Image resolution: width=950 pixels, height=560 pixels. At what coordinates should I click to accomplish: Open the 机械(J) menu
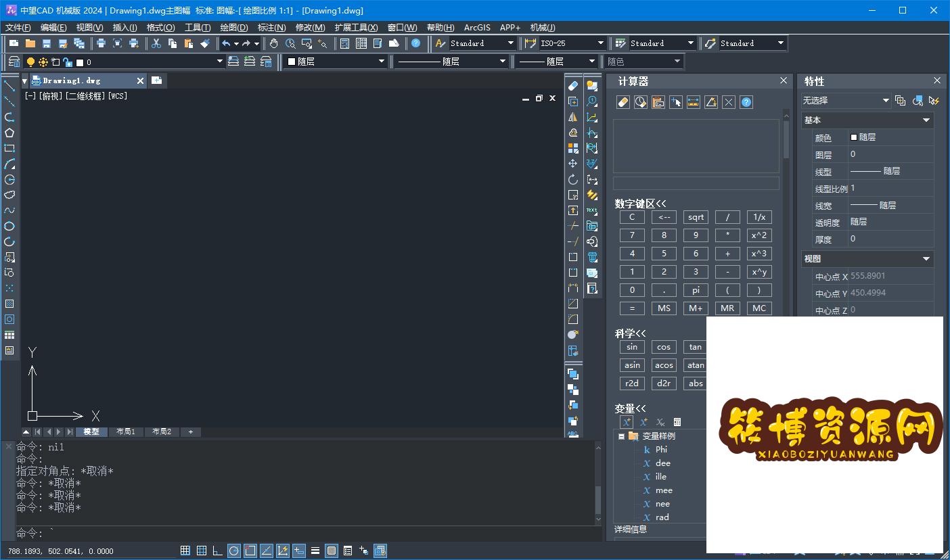[x=543, y=28]
